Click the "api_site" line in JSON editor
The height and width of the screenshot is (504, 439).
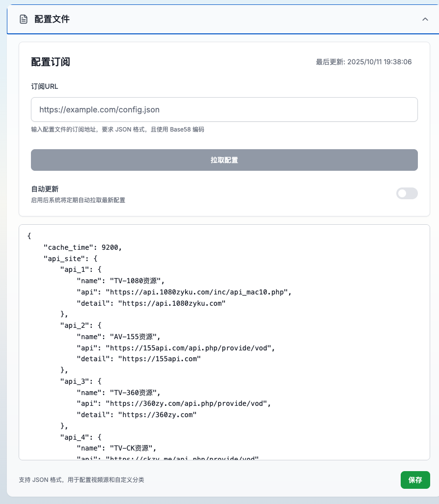tap(71, 259)
